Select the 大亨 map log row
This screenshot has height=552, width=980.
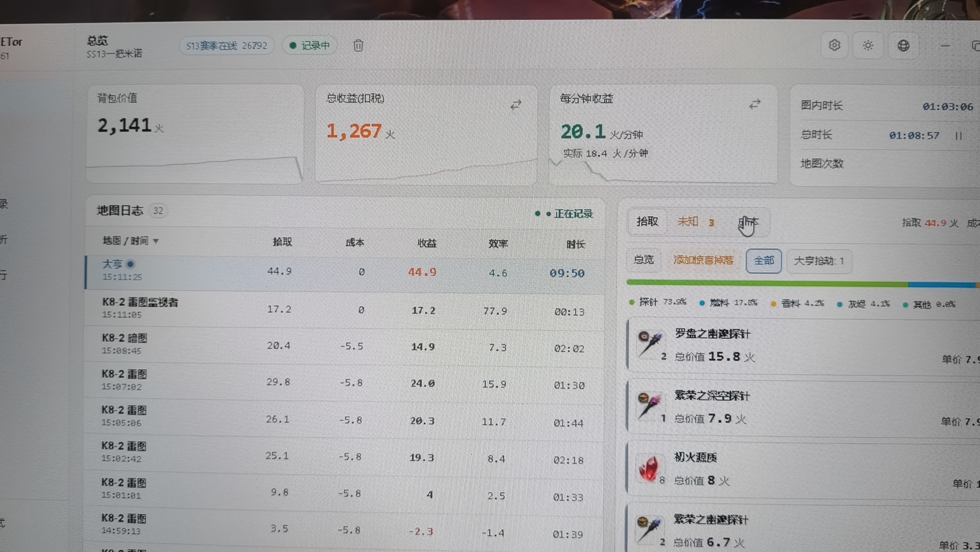[345, 272]
